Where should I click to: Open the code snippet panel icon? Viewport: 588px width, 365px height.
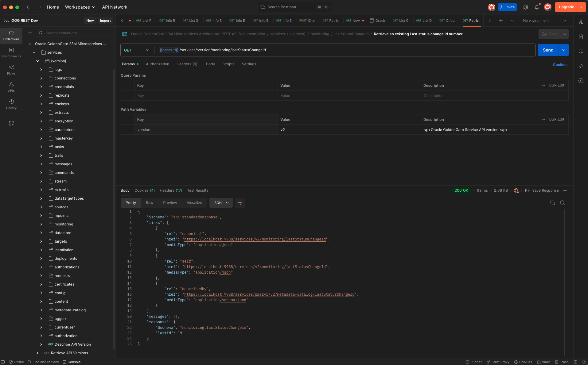(x=581, y=66)
